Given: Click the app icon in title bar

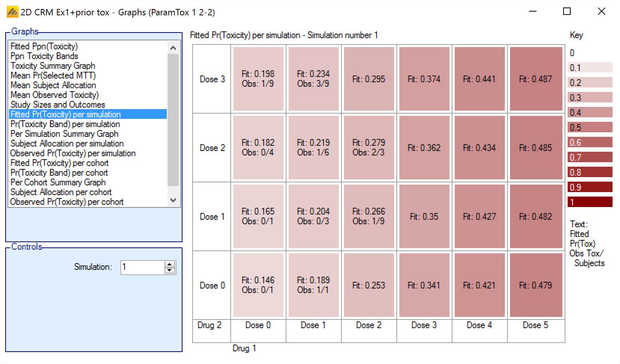Looking at the screenshot, I should point(12,12).
